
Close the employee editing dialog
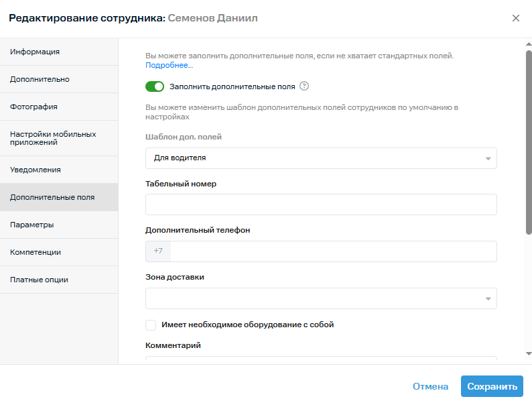pos(515,18)
